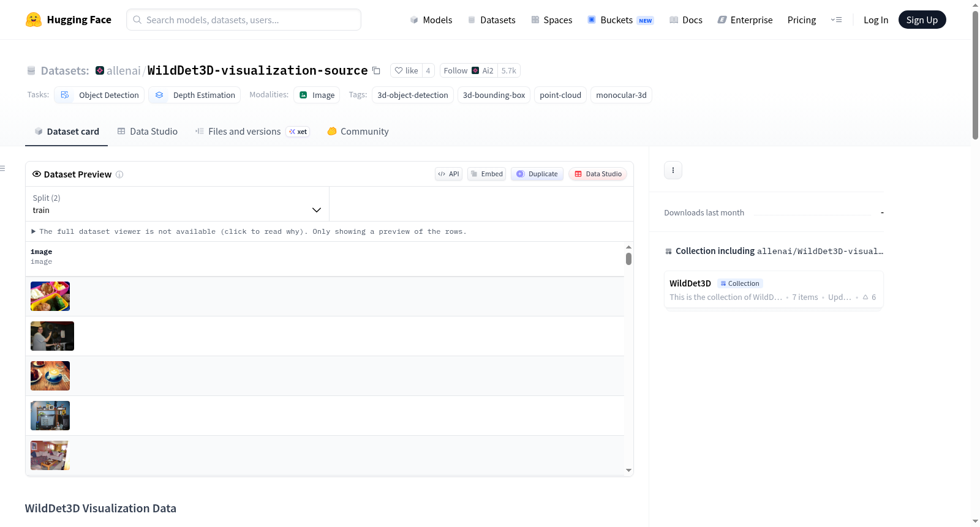Click the 3d-object-detection tag
Image resolution: width=980 pixels, height=527 pixels.
coord(413,95)
